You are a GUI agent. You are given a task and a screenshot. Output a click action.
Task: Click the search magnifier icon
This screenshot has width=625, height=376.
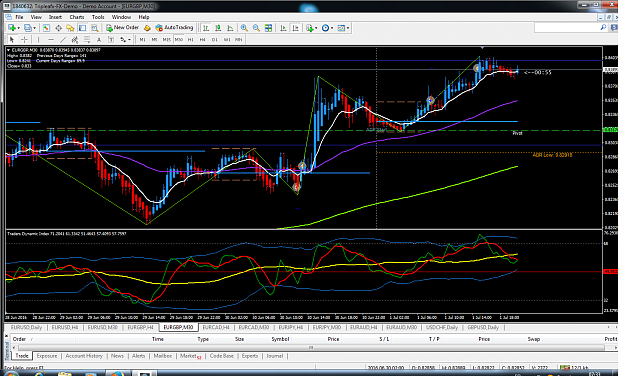(x=603, y=28)
